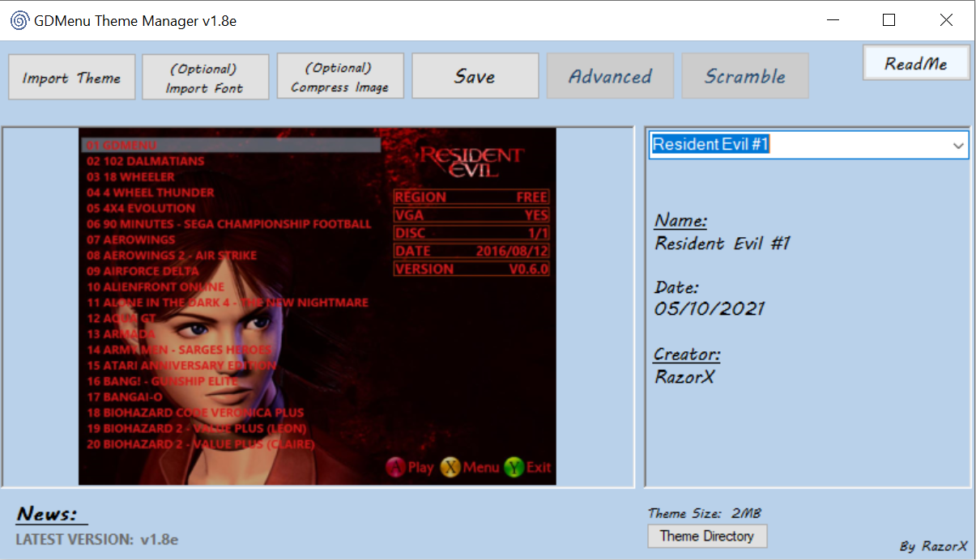
Task: Expand the theme selection dropdown arrow
Action: [x=959, y=145]
